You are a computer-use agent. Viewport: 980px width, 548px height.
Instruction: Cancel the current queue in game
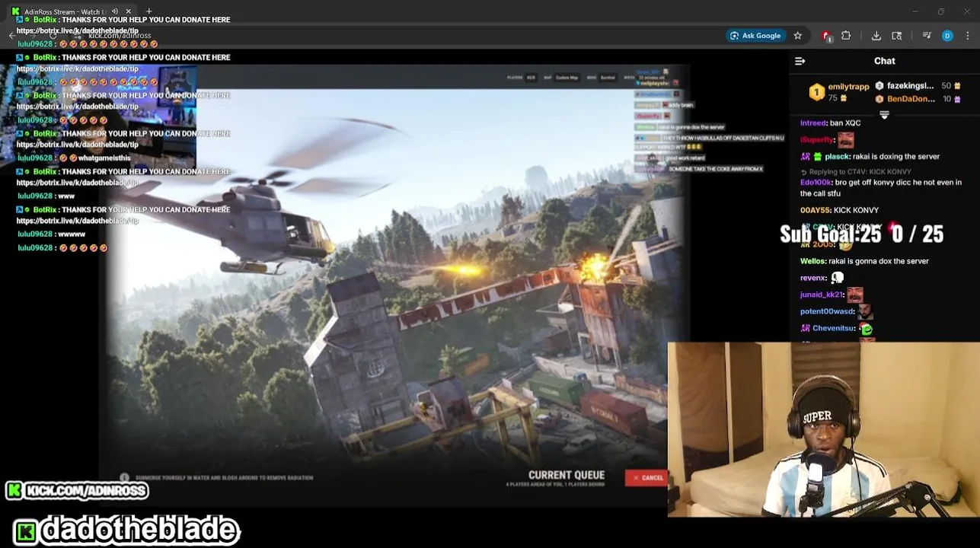tap(647, 478)
